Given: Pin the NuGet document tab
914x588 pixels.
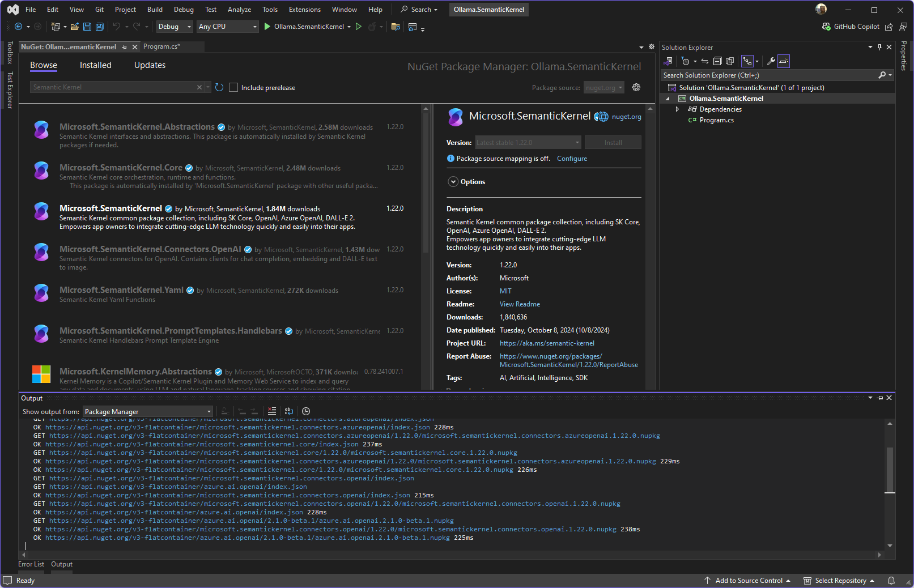Looking at the screenshot, I should [125, 47].
